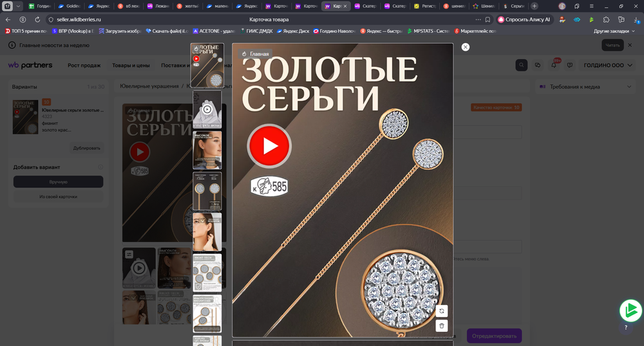Open bookmark ТОП 5 причин
The width and height of the screenshot is (644, 346).
click(x=26, y=31)
